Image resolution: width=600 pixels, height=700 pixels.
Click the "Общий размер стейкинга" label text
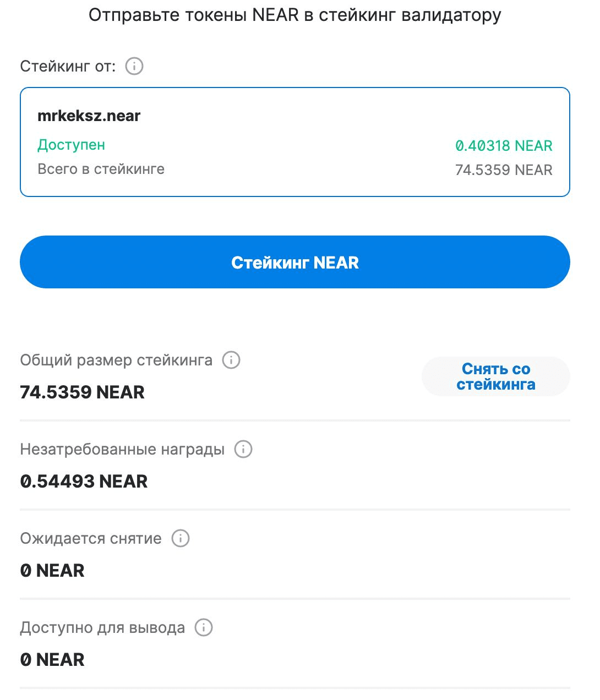[x=116, y=360]
